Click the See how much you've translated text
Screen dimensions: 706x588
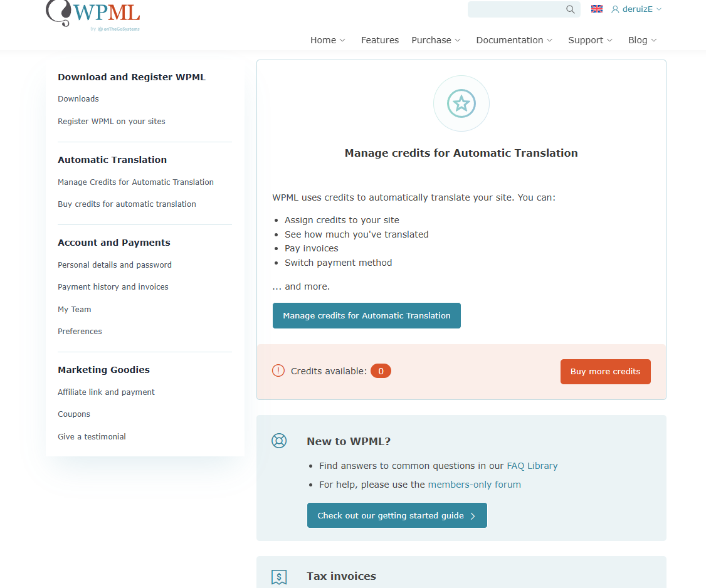click(x=356, y=234)
